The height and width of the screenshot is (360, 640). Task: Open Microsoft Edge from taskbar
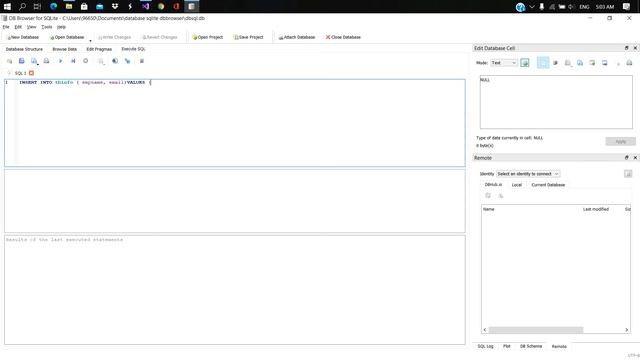pyautogui.click(x=53, y=7)
